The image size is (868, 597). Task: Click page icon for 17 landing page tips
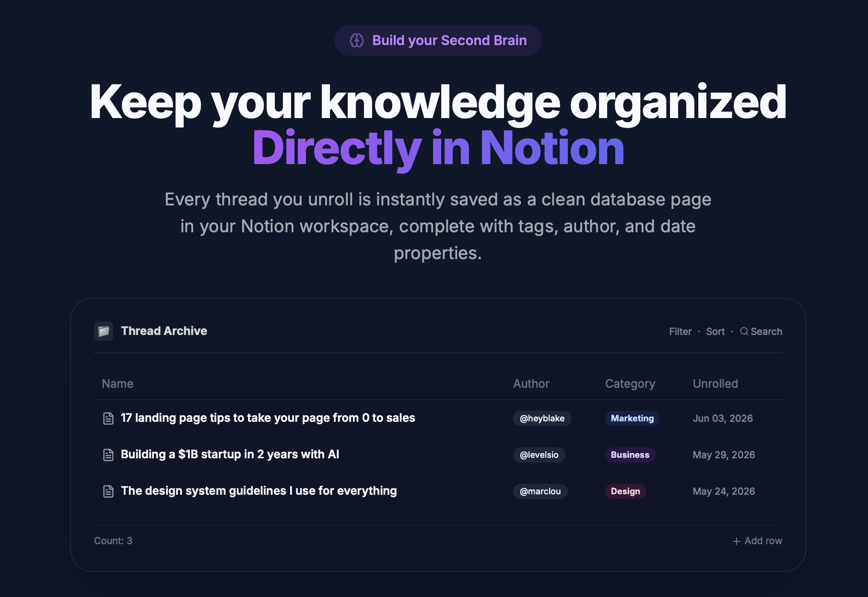coord(108,418)
